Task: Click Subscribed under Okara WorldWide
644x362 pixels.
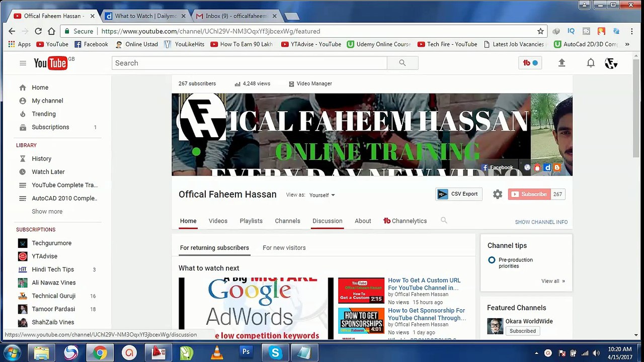Action: tap(523, 331)
